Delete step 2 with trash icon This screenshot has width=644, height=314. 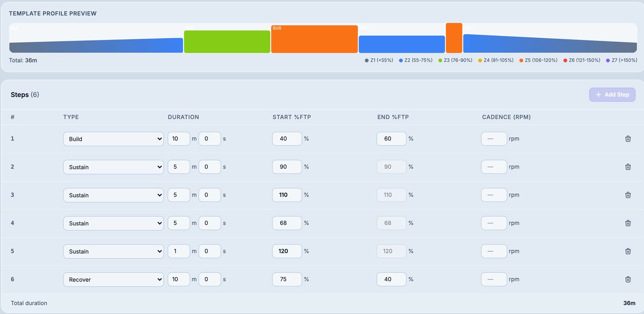(628, 167)
